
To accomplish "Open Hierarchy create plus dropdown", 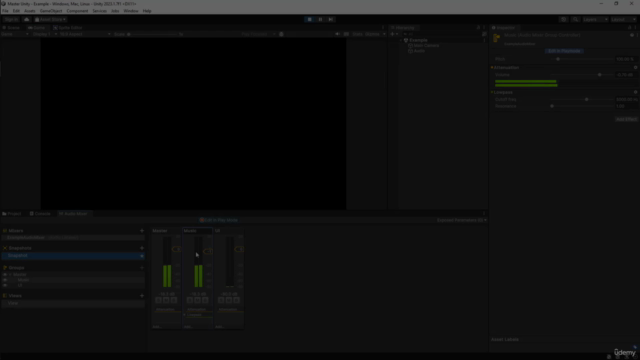I will [x=394, y=34].
